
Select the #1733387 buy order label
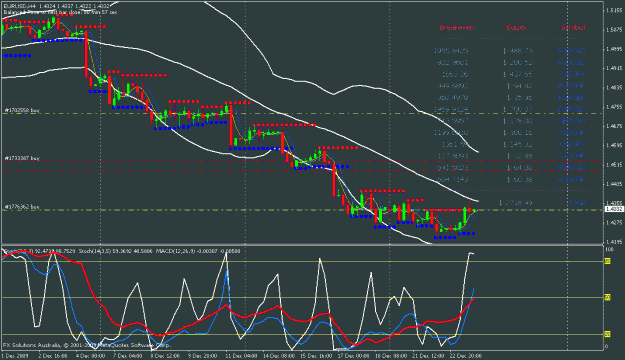tap(22, 158)
